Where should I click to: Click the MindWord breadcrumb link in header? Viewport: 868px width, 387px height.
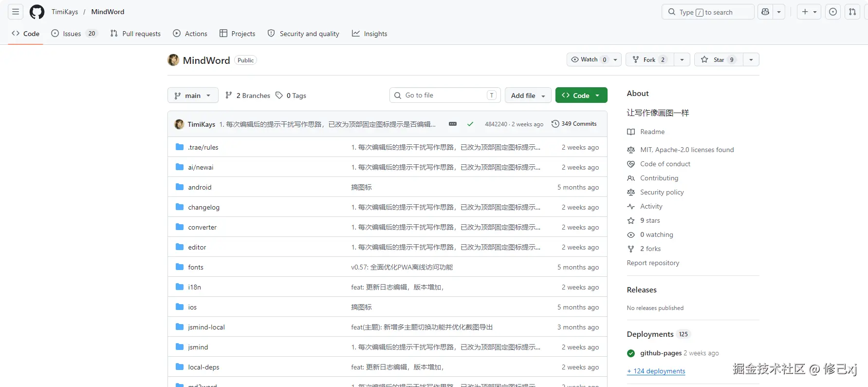click(108, 12)
